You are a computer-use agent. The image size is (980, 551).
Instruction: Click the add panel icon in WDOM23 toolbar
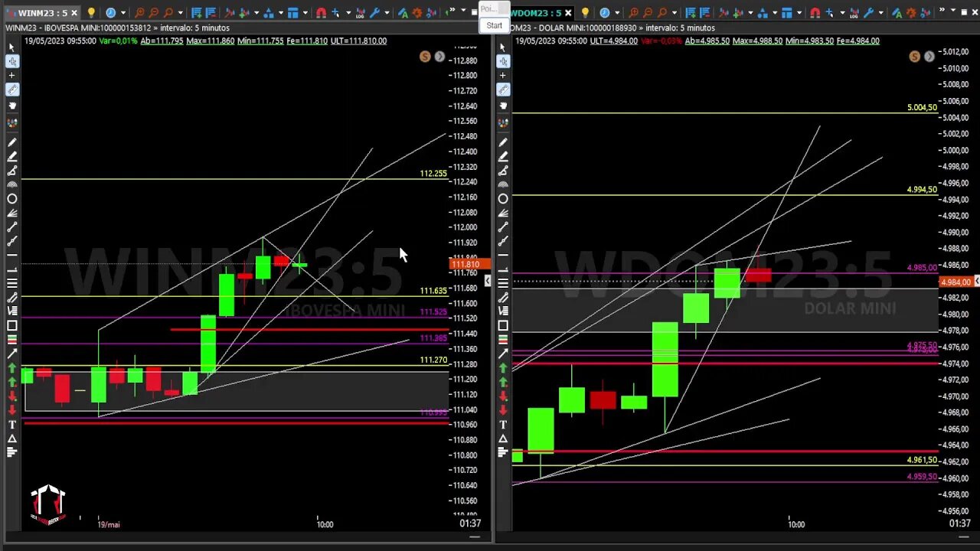[691, 13]
